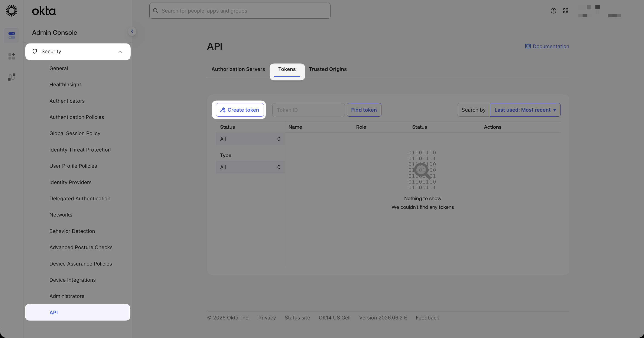Screen dimensions: 644x338
Task: Open Authentication Policies
Action: 77,117
